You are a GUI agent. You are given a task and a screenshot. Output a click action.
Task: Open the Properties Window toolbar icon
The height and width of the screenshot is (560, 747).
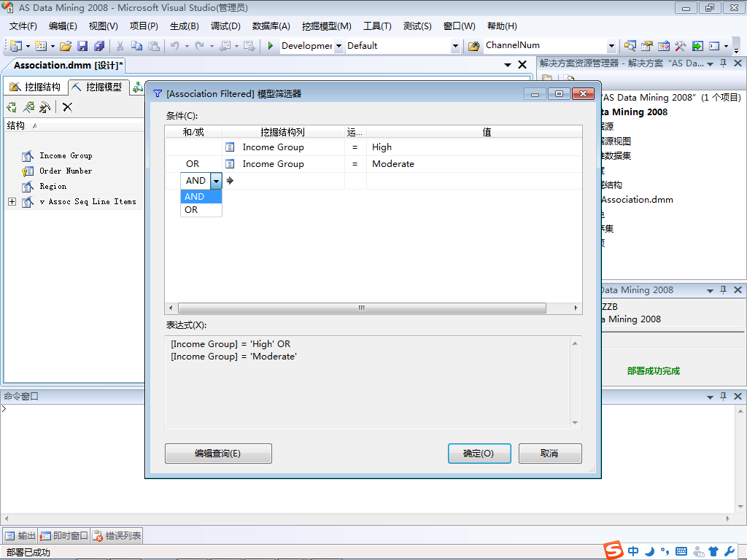(647, 46)
